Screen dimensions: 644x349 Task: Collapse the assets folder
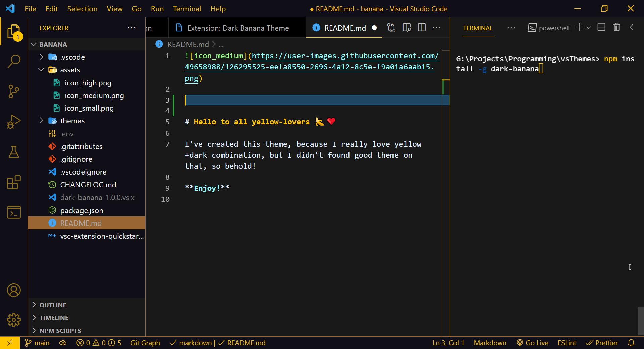pyautogui.click(x=41, y=70)
